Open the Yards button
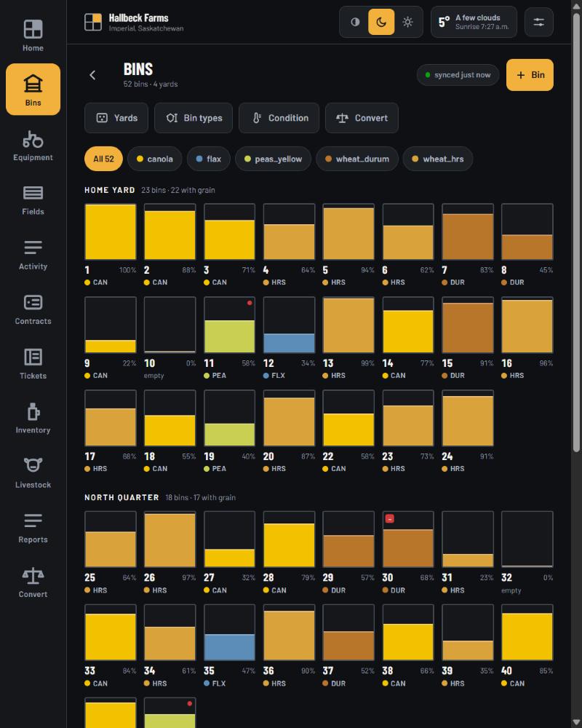Image resolution: width=582 pixels, height=728 pixels. point(116,118)
